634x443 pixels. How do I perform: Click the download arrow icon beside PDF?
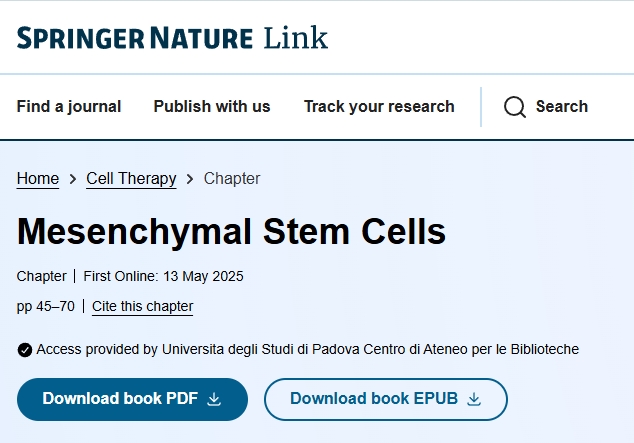point(213,399)
